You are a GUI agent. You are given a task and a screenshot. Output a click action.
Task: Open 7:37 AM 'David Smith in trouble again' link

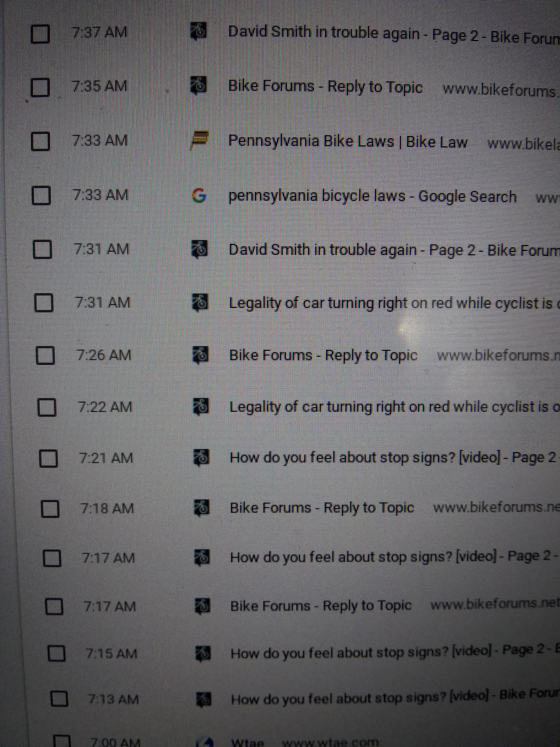394,35
